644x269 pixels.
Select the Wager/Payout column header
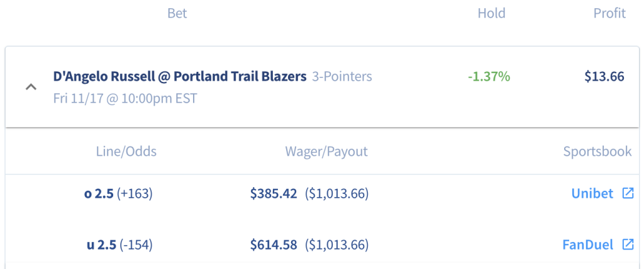pyautogui.click(x=326, y=151)
